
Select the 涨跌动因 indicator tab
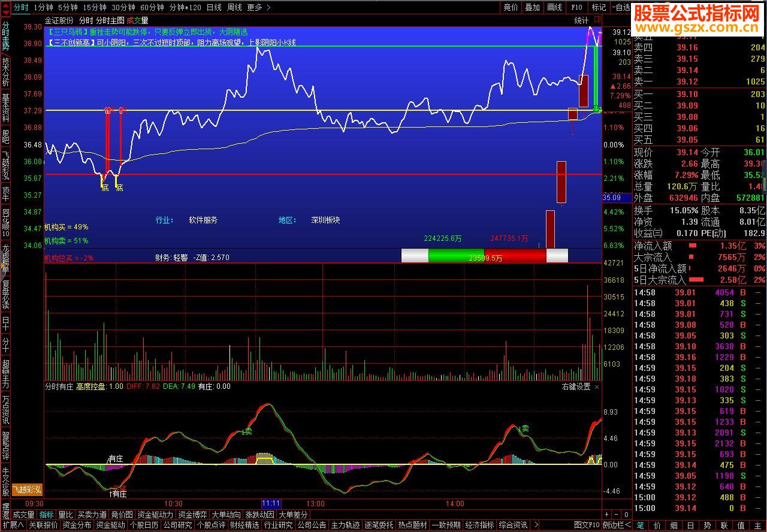pyautogui.click(x=259, y=515)
